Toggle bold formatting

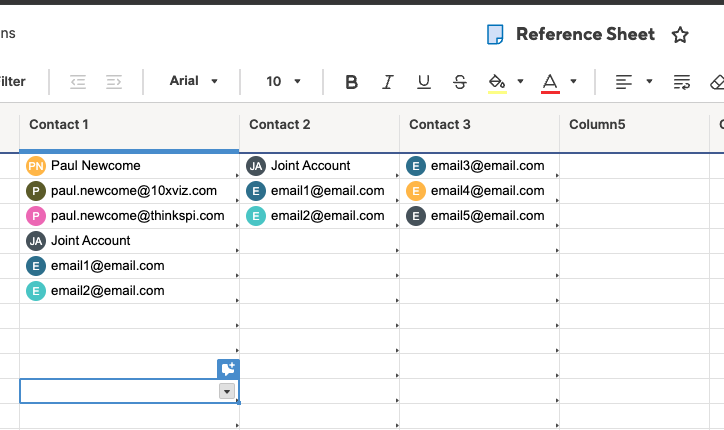tap(351, 82)
